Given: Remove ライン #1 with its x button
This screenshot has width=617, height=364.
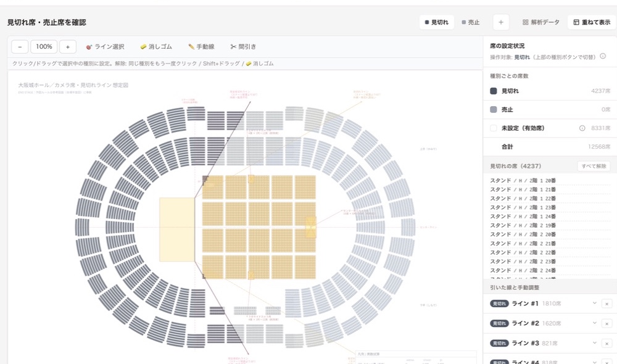Looking at the screenshot, I should (x=607, y=304).
